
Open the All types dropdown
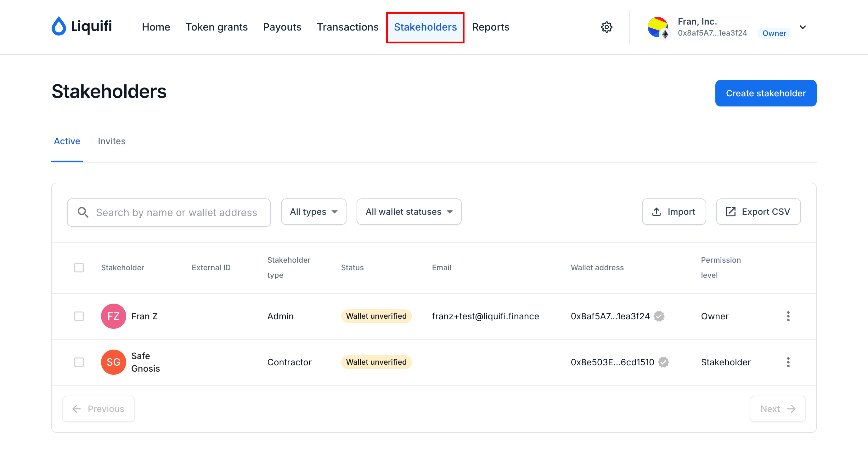tap(314, 212)
